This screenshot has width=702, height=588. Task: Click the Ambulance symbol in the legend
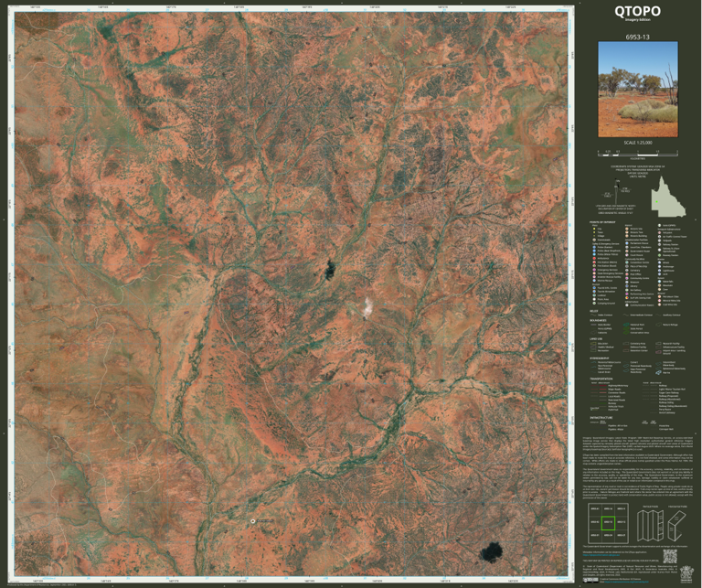(594, 259)
